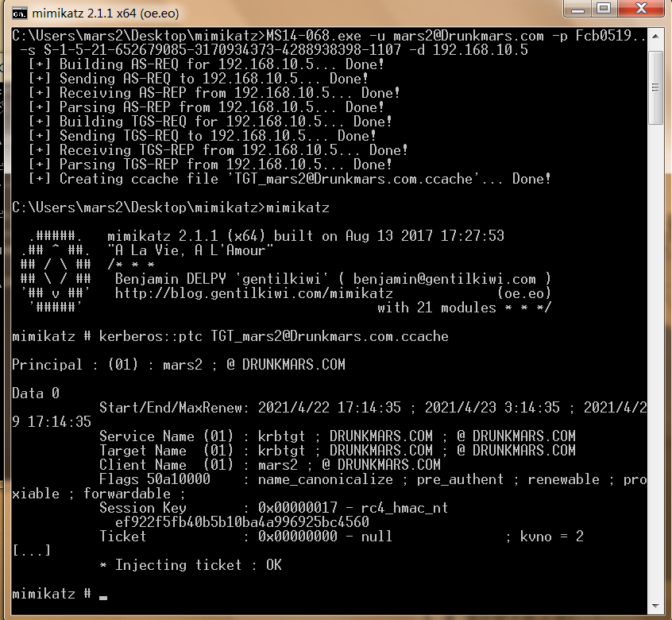
Task: Click the 'Start/End/MaxRenew' label
Action: pos(174,408)
